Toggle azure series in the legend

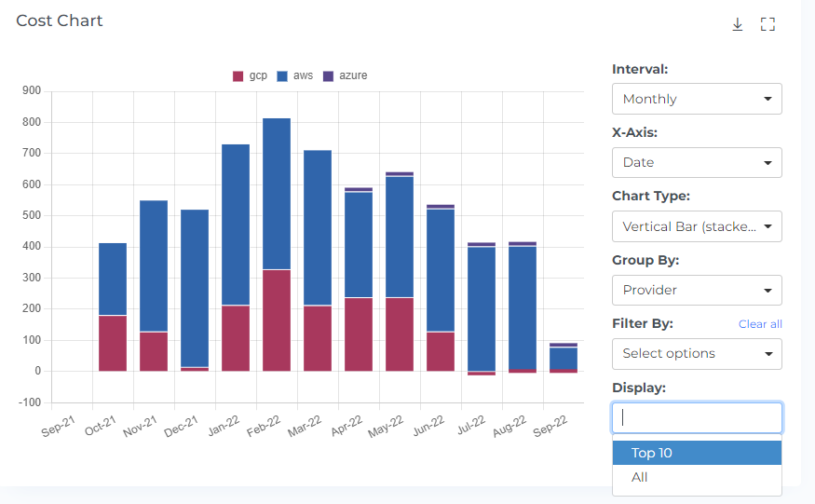pyautogui.click(x=345, y=75)
